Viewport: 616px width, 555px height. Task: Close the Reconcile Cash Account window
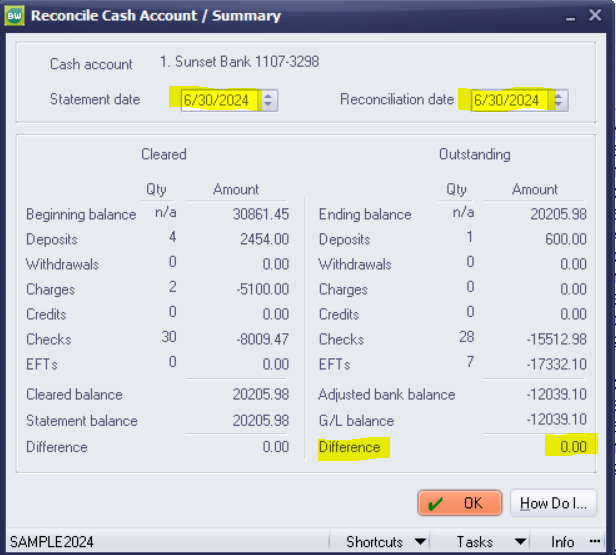pyautogui.click(x=595, y=15)
